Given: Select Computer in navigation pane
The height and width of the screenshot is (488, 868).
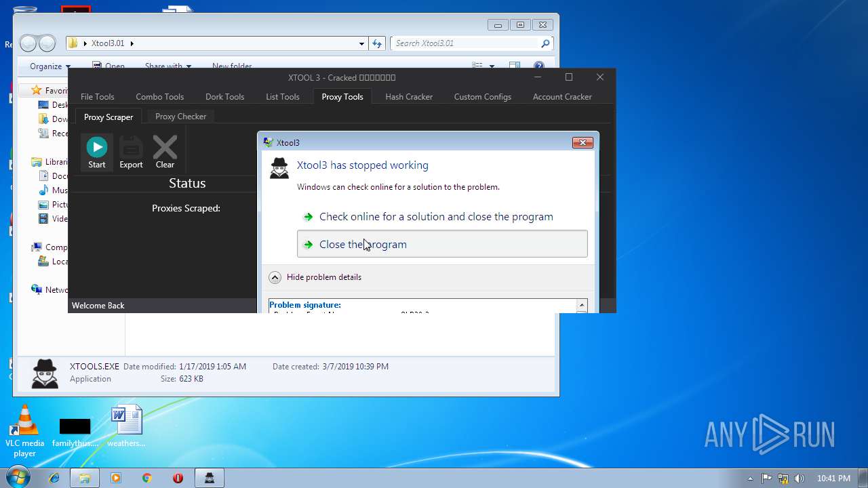Looking at the screenshot, I should tap(49, 247).
